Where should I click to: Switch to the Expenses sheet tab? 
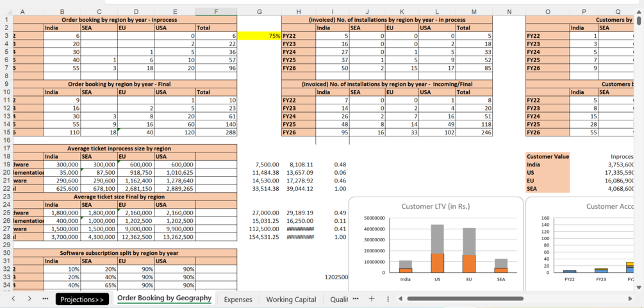(x=238, y=300)
